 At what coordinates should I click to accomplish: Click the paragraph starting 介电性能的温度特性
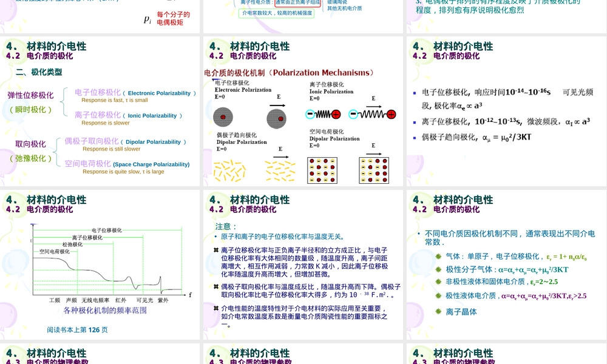(304, 317)
